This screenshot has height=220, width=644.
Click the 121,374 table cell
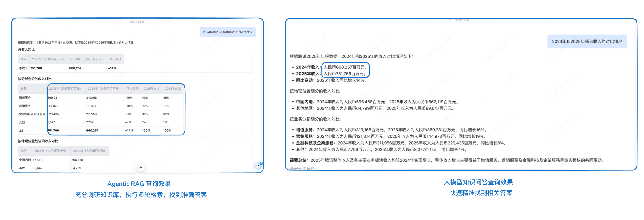click(x=91, y=106)
